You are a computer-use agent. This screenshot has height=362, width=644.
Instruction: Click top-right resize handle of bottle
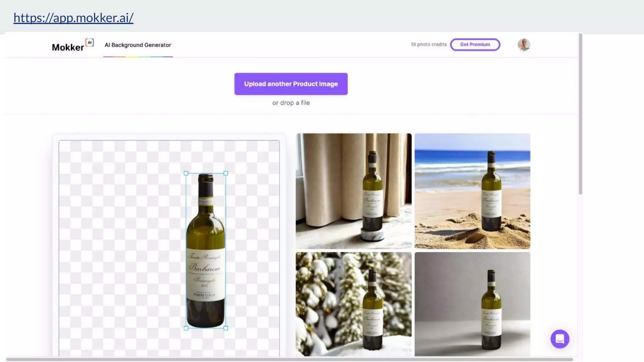coord(226,173)
